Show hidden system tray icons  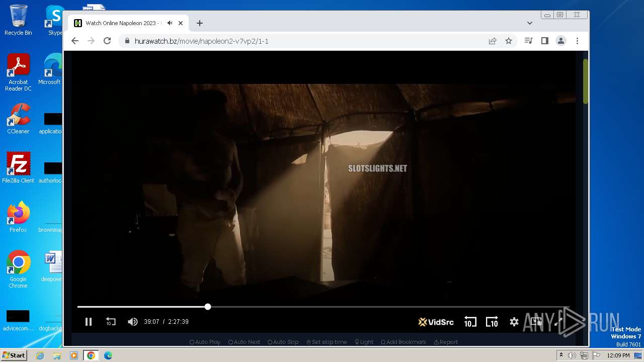[561, 355]
